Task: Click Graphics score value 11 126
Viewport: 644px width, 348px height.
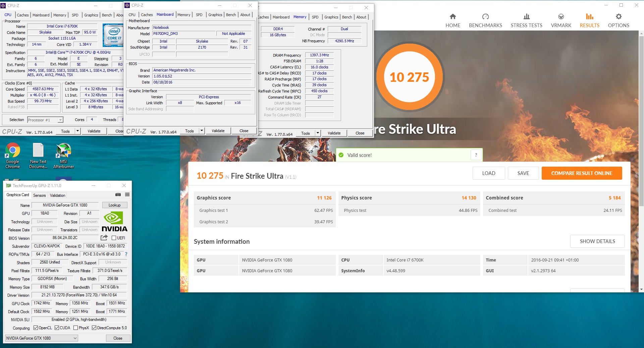Action: (x=324, y=198)
